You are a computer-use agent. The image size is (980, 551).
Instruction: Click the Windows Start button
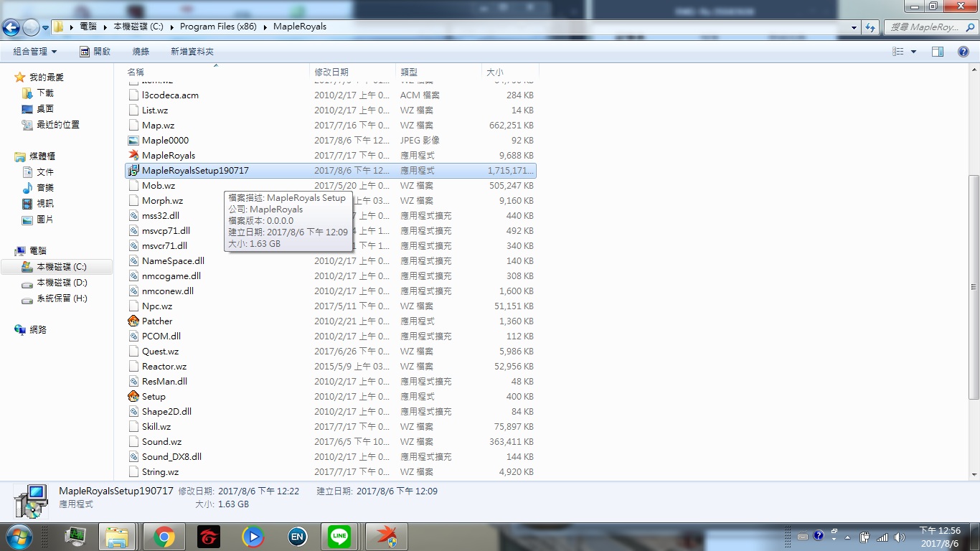coord(18,536)
